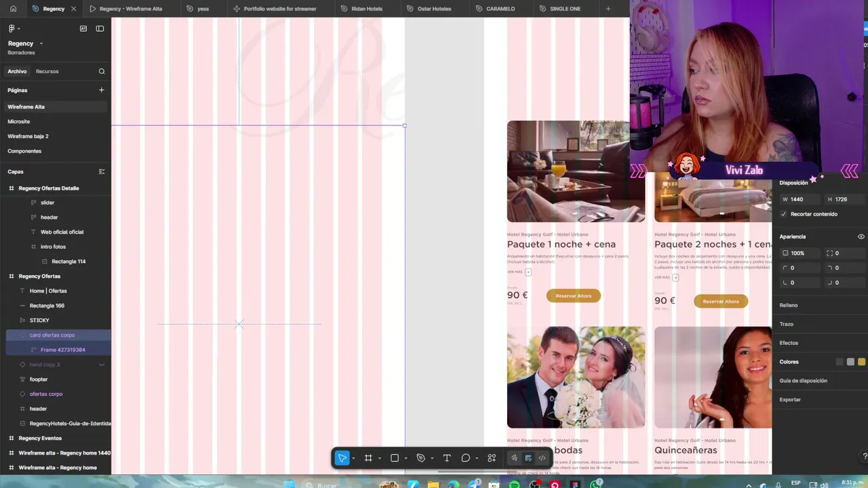Toggle the sidebar panel layout icon
The height and width of the screenshot is (488, 868).
tap(100, 28)
